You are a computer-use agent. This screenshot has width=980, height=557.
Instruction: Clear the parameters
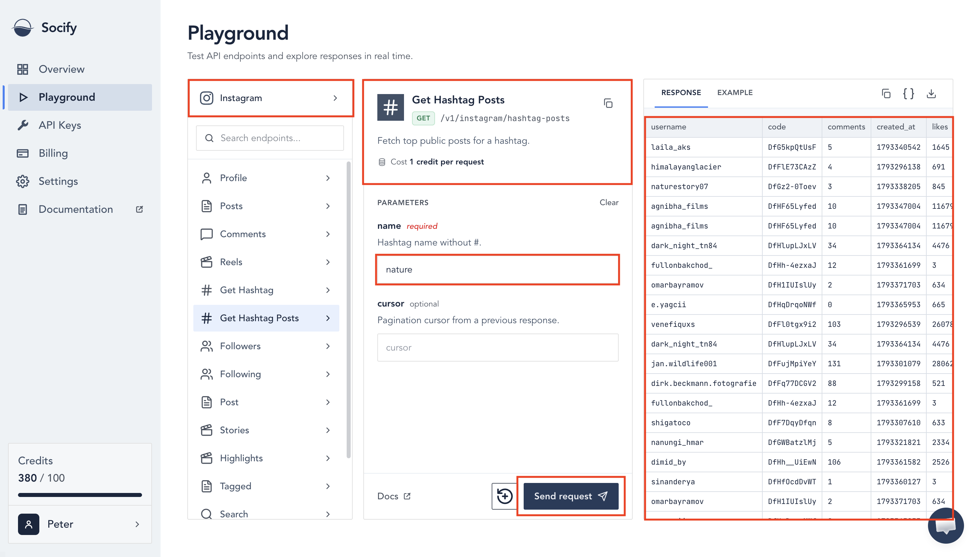(608, 202)
